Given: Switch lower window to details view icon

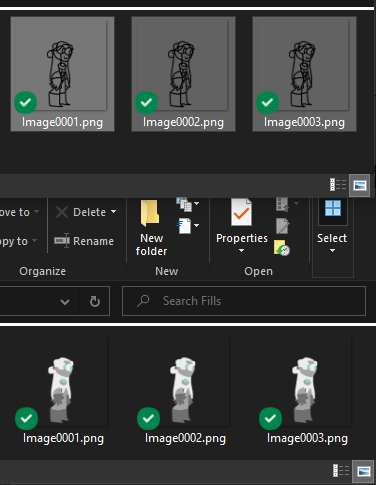Looking at the screenshot, I should pos(341,471).
